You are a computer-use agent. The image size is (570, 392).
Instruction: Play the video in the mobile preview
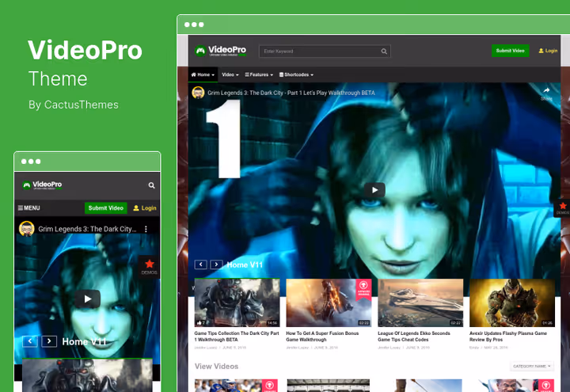(x=88, y=299)
